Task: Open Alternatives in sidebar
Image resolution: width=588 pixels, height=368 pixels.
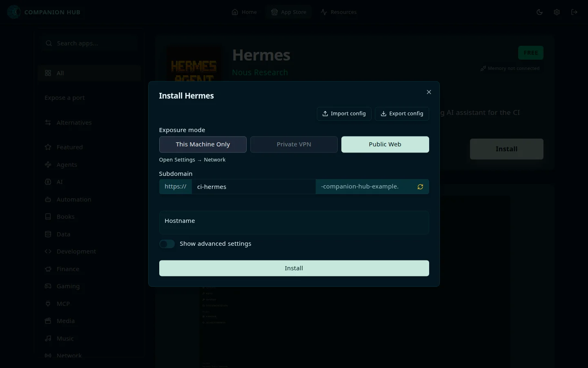Action: [89, 123]
